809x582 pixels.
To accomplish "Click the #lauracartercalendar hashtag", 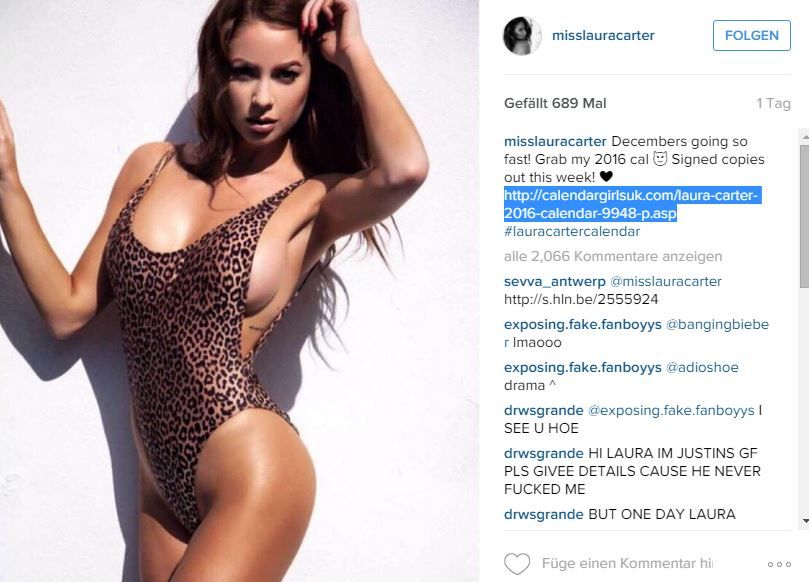I will pos(572,232).
